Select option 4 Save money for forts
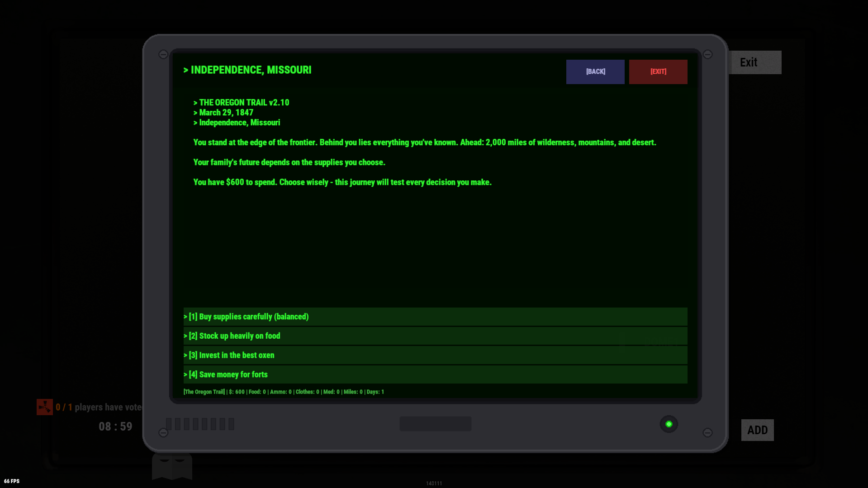 click(x=435, y=374)
